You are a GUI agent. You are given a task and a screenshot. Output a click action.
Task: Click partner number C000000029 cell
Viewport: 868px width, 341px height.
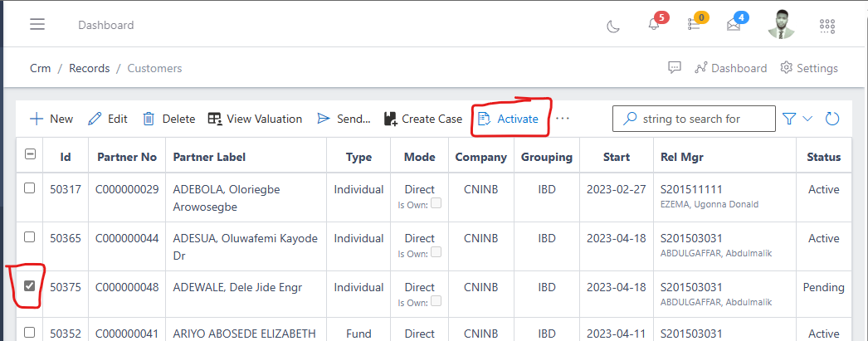point(127,189)
